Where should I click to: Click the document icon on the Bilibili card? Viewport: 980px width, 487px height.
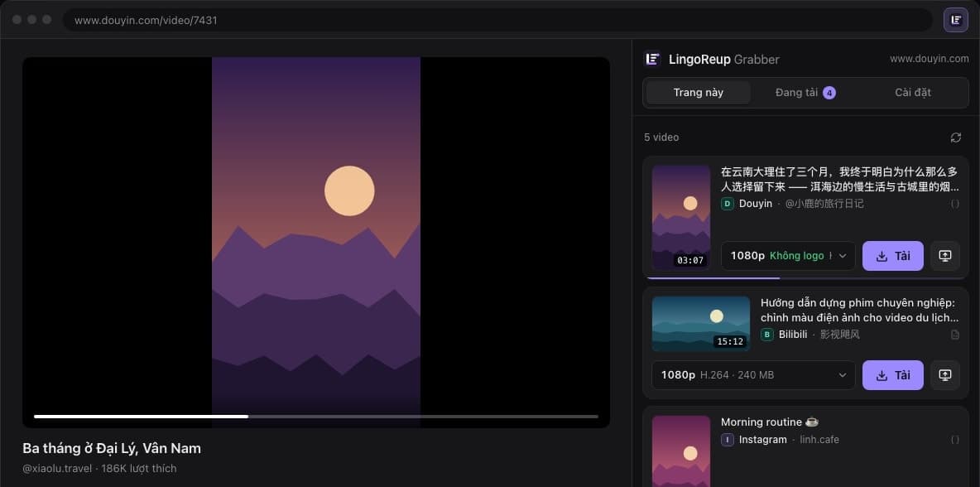point(955,335)
